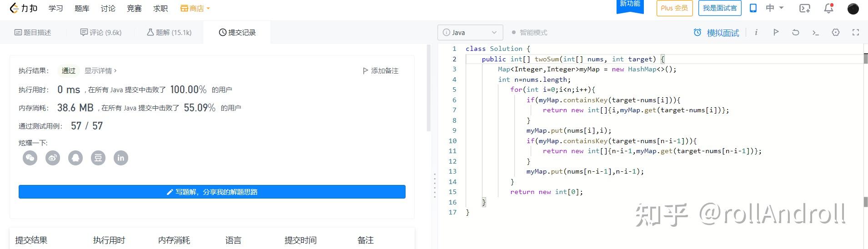This screenshot has width=868, height=249.
Task: Click the 'int n=nums.length;' code line
Action: [534, 80]
